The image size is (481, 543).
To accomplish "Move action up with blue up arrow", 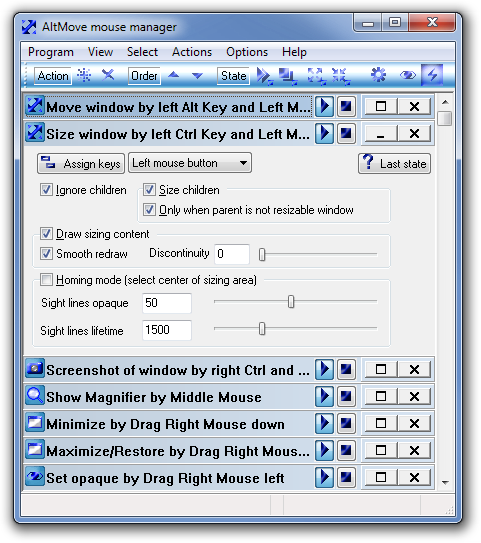I will point(174,75).
